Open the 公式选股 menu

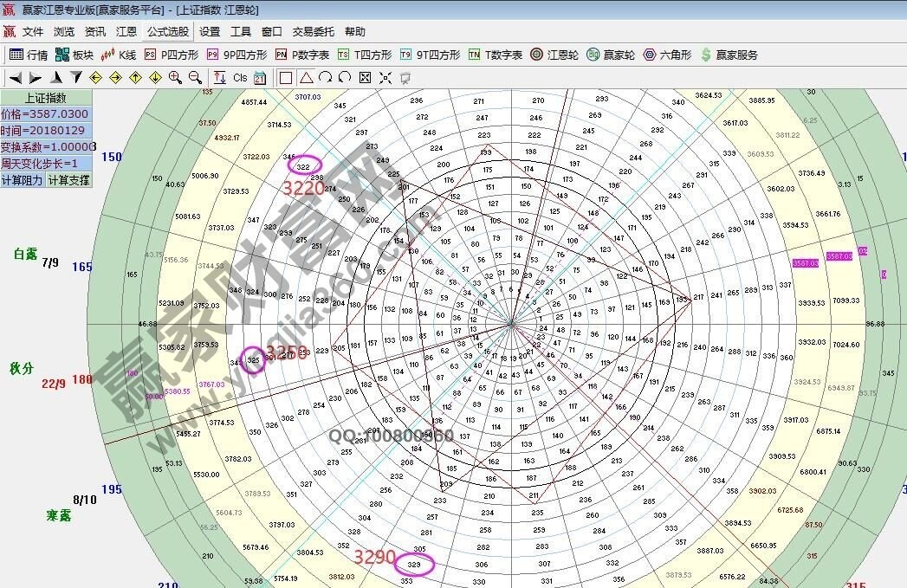tap(167, 32)
